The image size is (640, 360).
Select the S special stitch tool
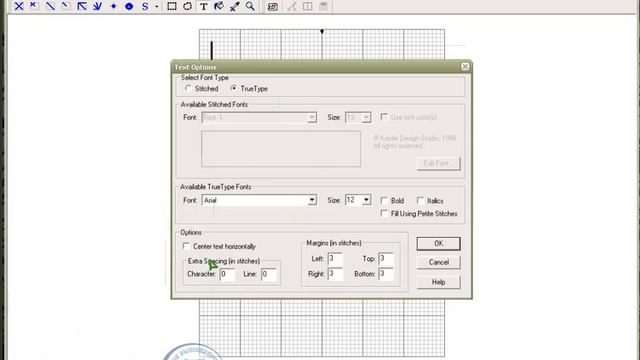tap(145, 6)
